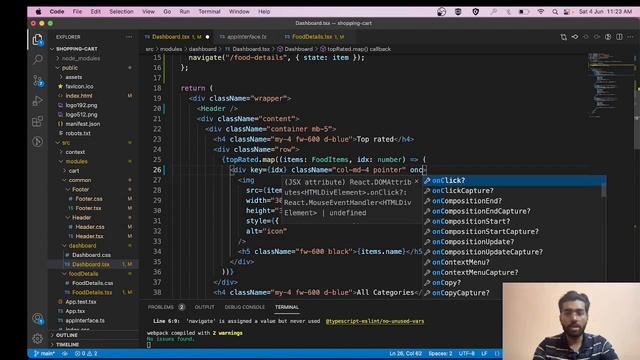The height and width of the screenshot is (360, 640).
Task: Expand the Outline section
Action: tap(67, 335)
